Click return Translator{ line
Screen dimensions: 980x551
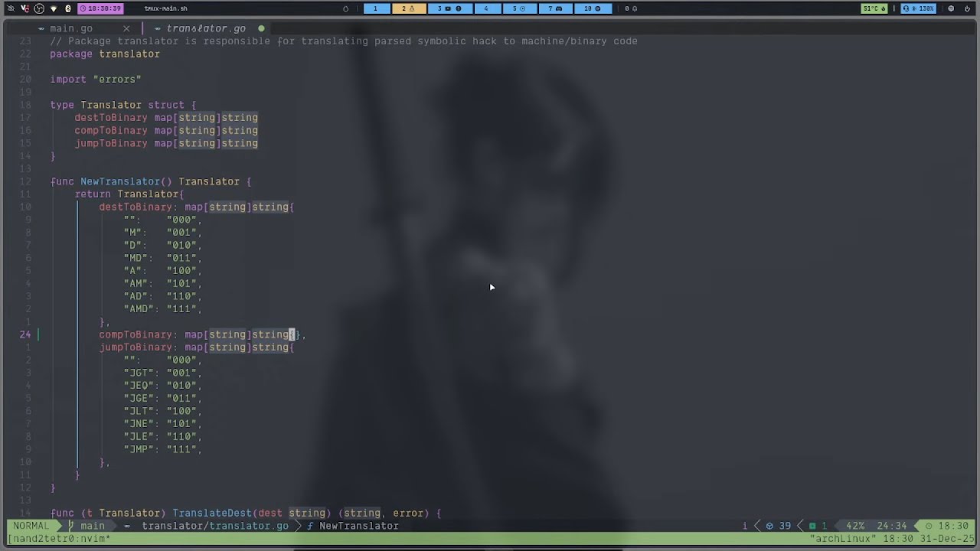click(129, 194)
